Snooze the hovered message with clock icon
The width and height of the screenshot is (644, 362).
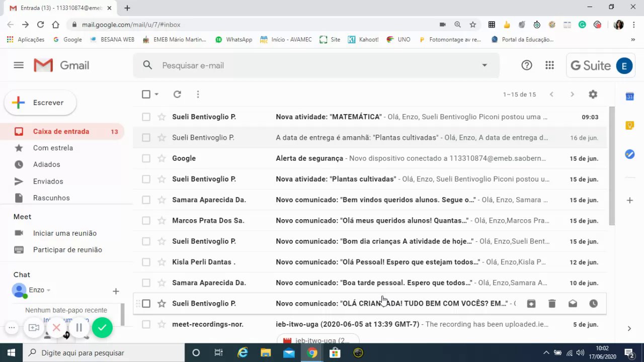[593, 304]
